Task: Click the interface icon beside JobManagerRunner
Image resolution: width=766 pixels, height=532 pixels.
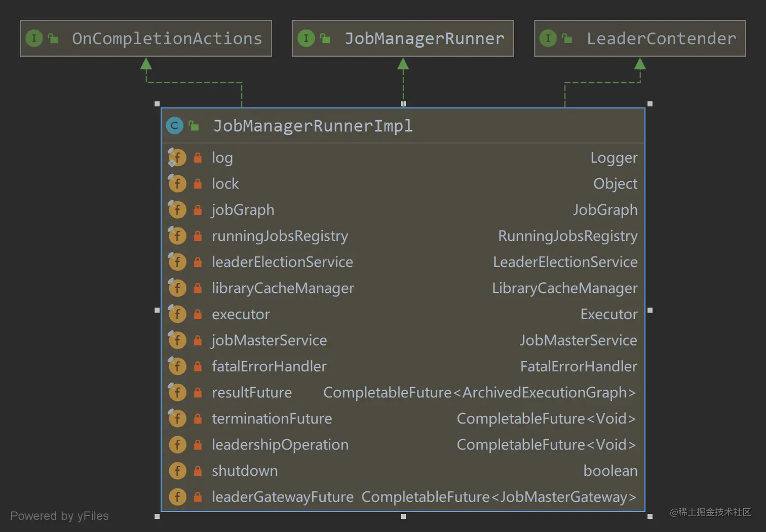Action: [x=306, y=38]
